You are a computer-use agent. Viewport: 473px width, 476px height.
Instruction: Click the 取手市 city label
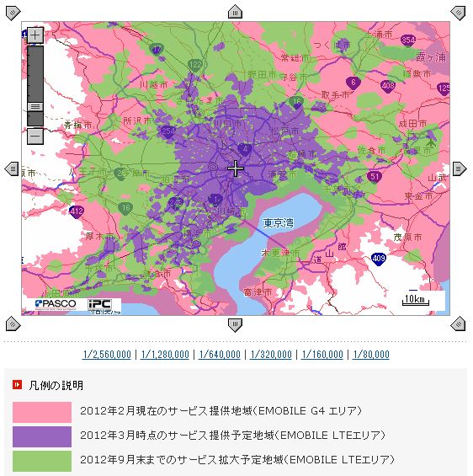pyautogui.click(x=336, y=95)
